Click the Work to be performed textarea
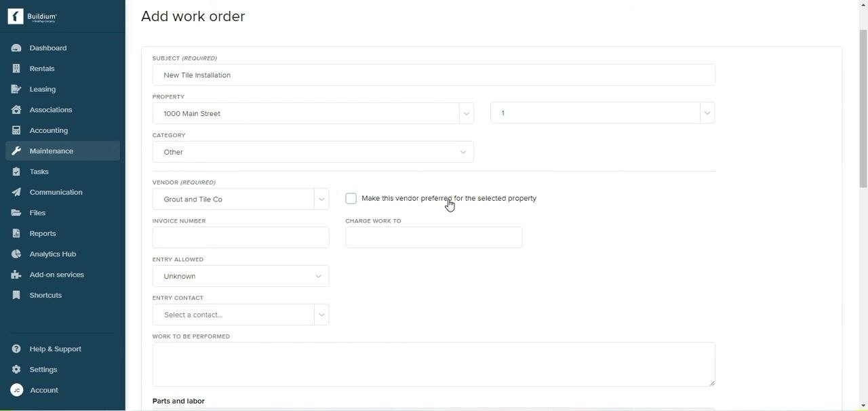 pos(434,364)
